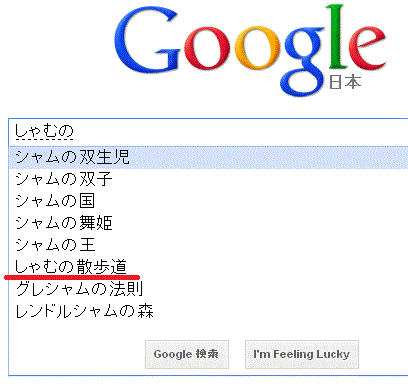The image size is (408, 390).
Task: Select the highlighted suggestion シャムの双生児
Action: (208, 157)
